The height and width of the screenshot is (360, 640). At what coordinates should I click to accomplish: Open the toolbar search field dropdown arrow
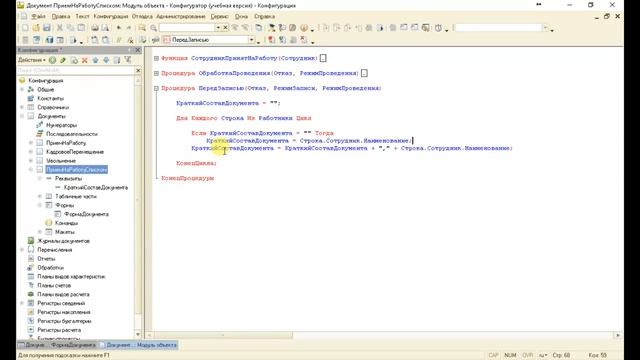pyautogui.click(x=218, y=28)
